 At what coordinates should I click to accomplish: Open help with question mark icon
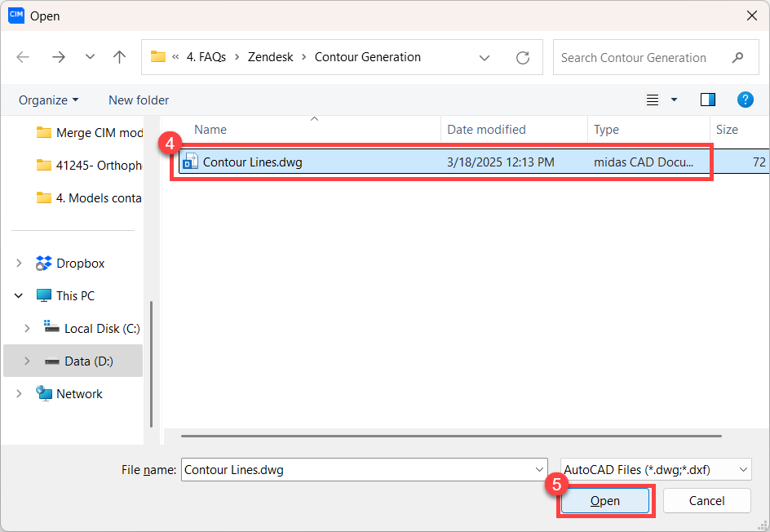pyautogui.click(x=745, y=100)
